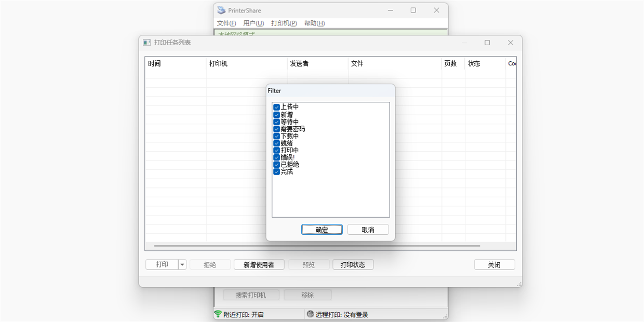
Task: Close the print job list via 关闭 button
Action: coord(494,265)
